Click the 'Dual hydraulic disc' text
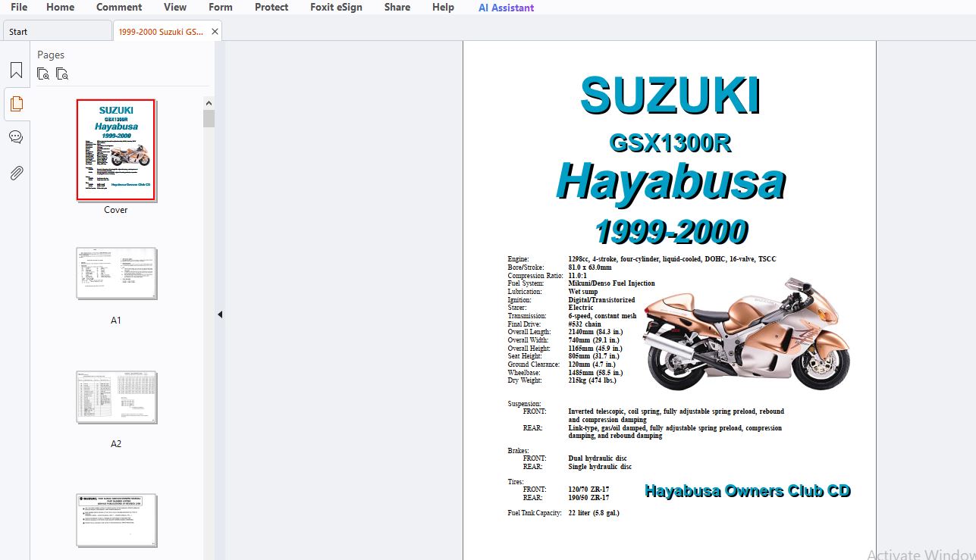 click(598, 458)
